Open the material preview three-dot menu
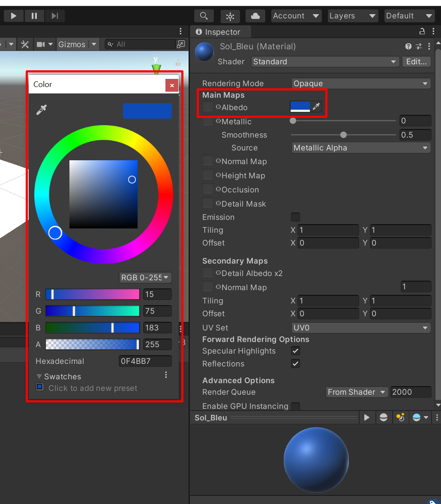Viewport: 441px width, 504px height. (x=437, y=417)
